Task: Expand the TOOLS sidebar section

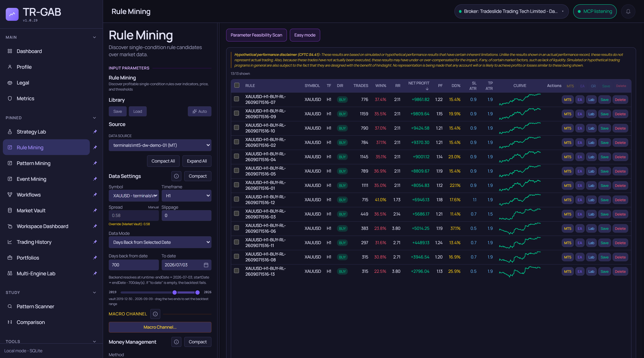Action: (94, 342)
